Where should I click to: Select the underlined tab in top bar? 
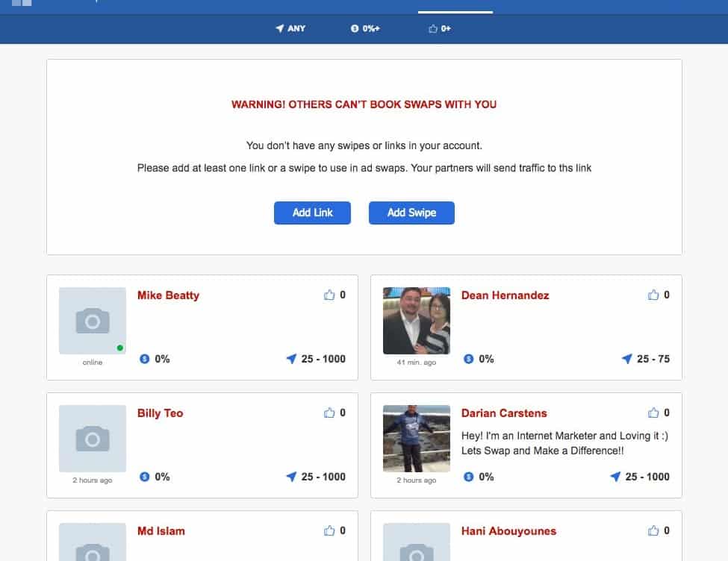[x=455, y=6]
